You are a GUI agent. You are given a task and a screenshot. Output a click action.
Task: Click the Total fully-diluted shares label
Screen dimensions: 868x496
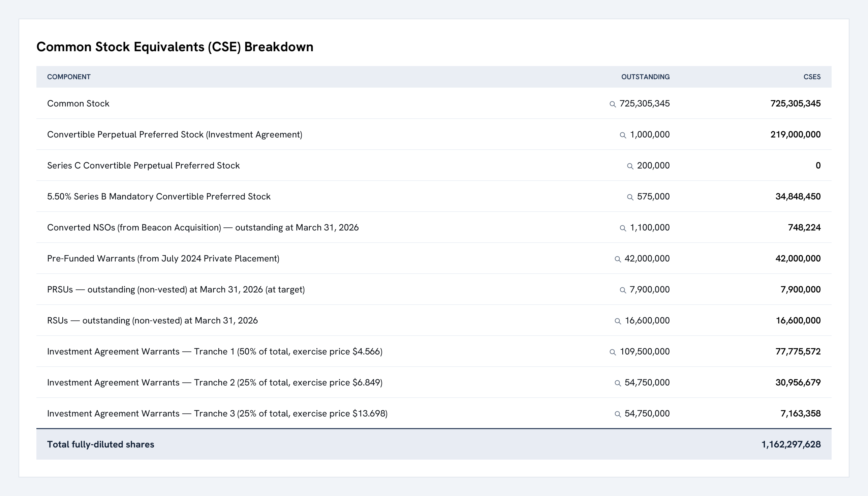coord(100,444)
